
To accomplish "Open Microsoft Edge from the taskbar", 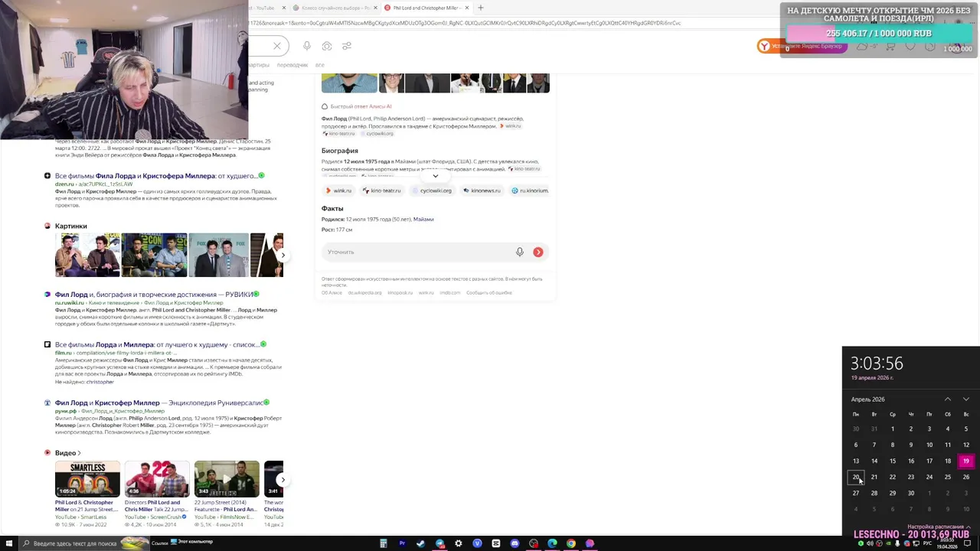I will point(552,543).
